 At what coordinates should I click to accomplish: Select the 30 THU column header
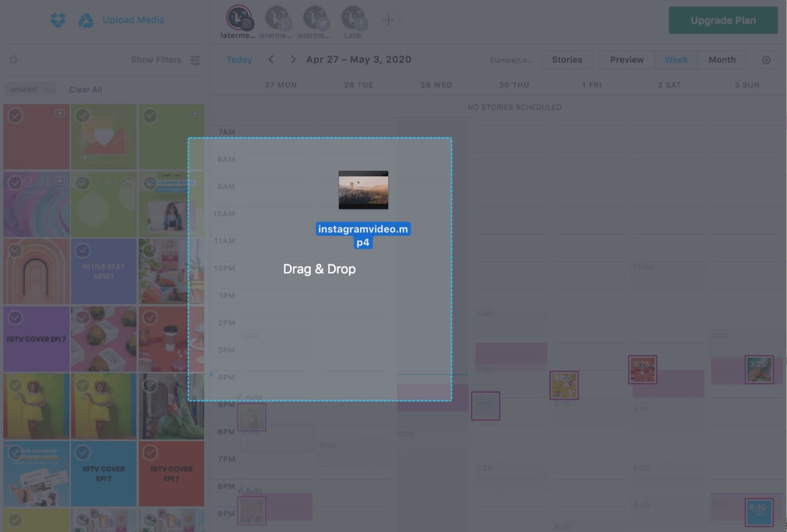[514, 85]
